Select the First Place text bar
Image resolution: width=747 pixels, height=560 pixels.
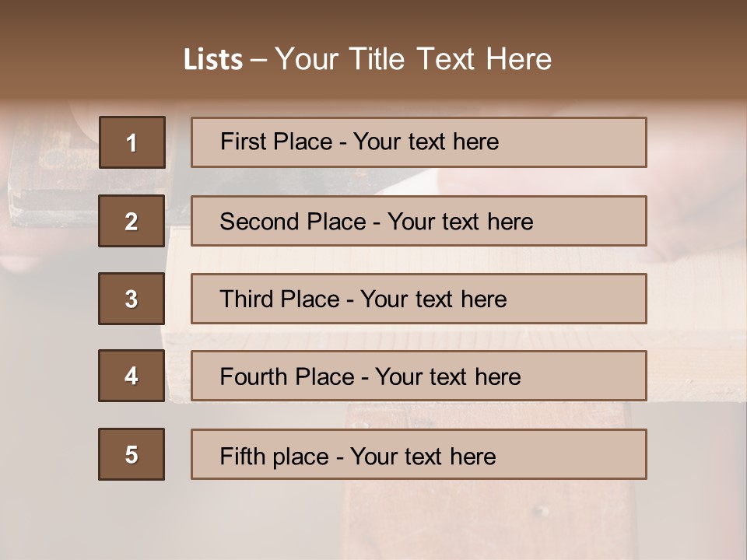click(x=419, y=142)
